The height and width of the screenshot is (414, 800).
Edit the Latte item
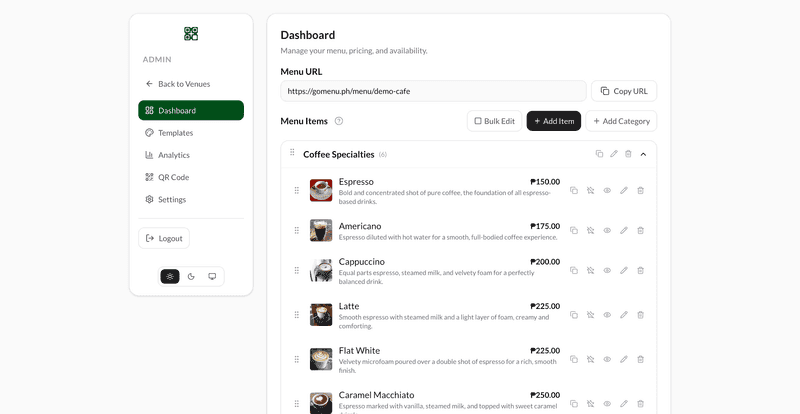tap(623, 315)
